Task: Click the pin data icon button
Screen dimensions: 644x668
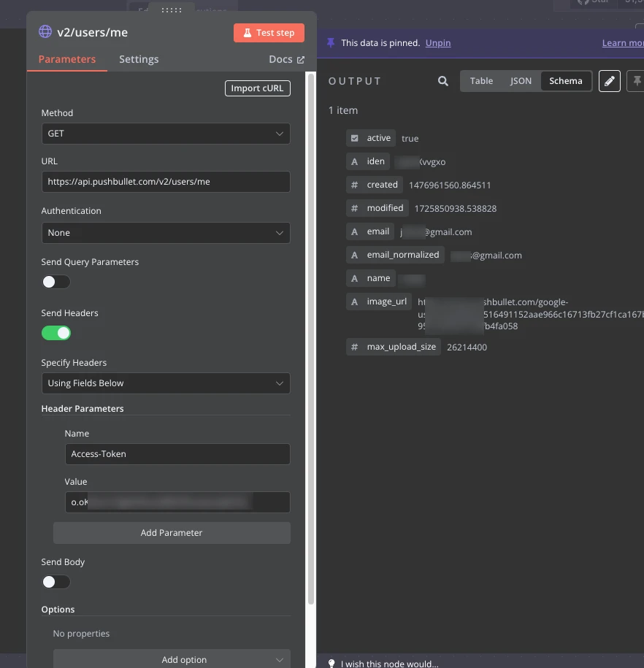Action: 636,81
